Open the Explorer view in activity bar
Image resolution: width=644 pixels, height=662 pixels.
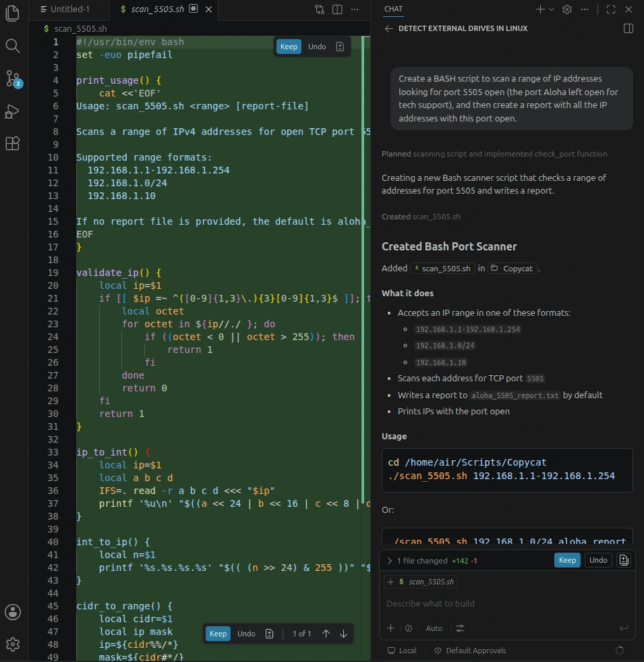click(13, 13)
